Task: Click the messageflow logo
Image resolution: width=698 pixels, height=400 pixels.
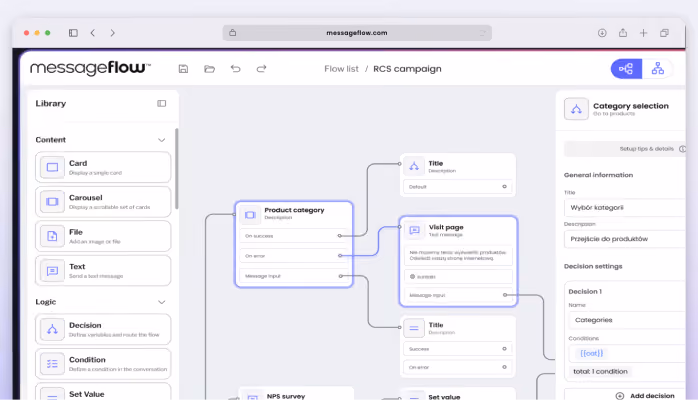Action: tap(90, 69)
